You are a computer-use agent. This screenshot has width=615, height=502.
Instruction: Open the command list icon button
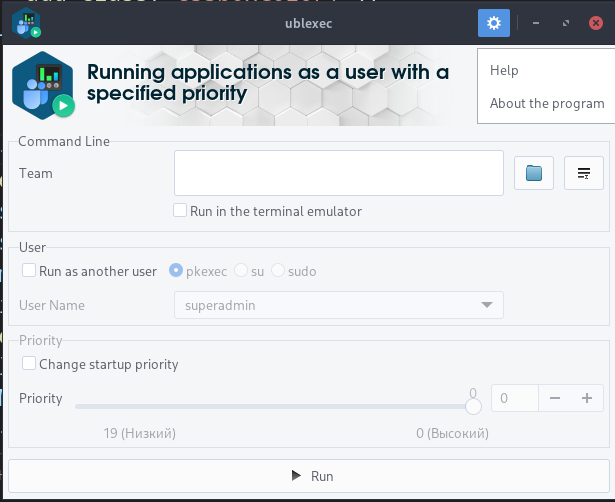coord(584,173)
